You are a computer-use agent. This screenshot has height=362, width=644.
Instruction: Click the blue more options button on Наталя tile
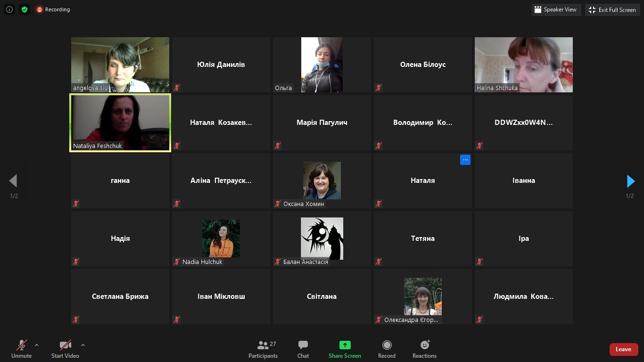click(x=465, y=160)
